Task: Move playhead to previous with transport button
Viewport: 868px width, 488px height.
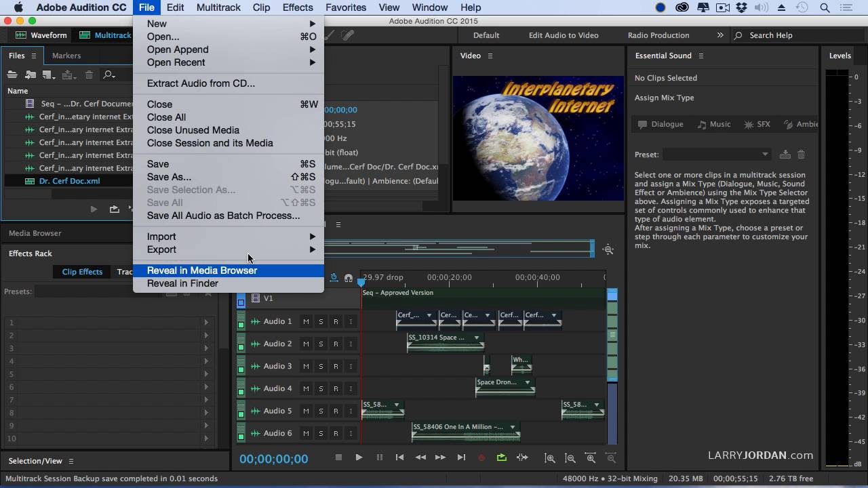Action: 399,457
